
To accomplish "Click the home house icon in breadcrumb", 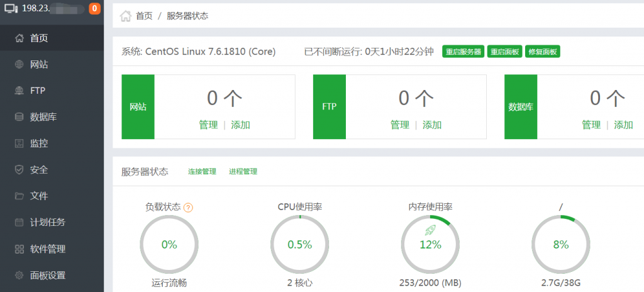I will tap(125, 16).
